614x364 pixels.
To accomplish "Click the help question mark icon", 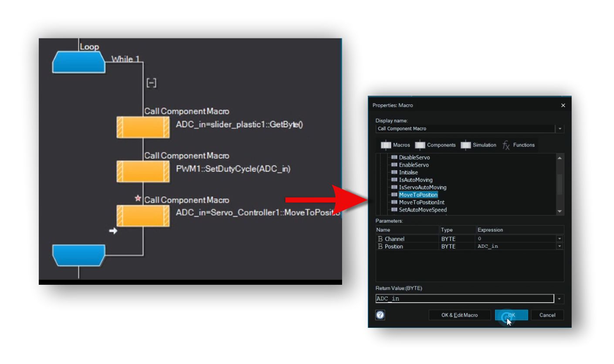I will [x=380, y=315].
